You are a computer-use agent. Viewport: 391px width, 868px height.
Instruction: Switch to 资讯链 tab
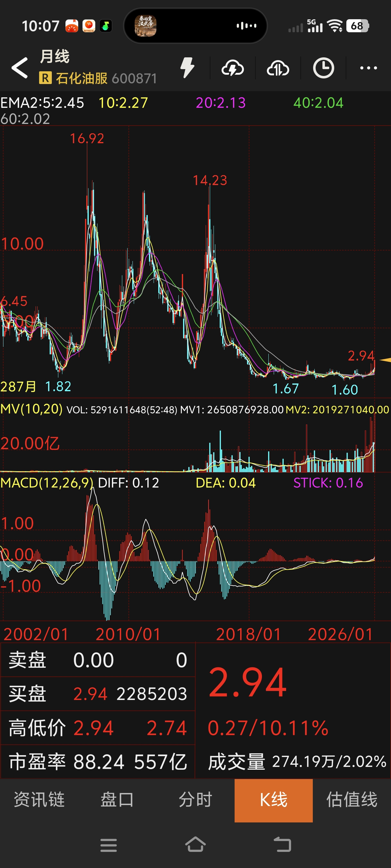[x=39, y=800]
